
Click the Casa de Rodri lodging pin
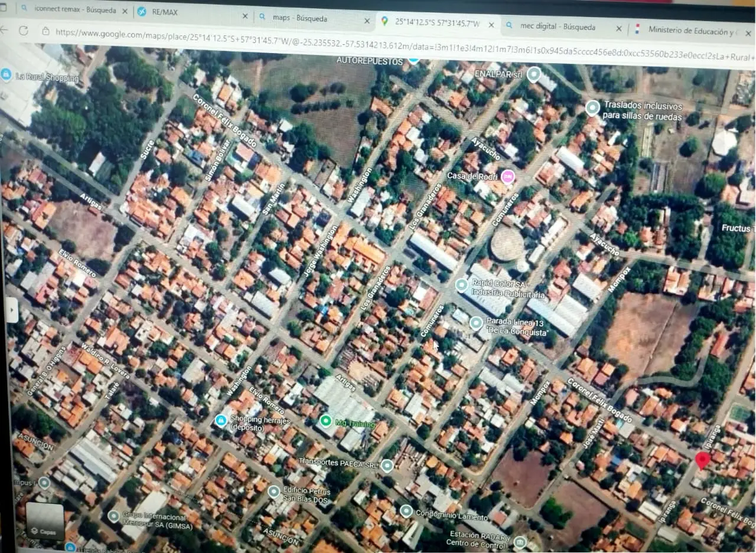(x=507, y=176)
